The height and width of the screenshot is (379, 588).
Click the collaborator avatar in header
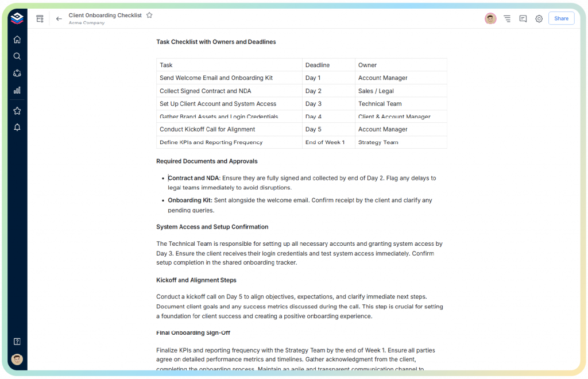(490, 18)
